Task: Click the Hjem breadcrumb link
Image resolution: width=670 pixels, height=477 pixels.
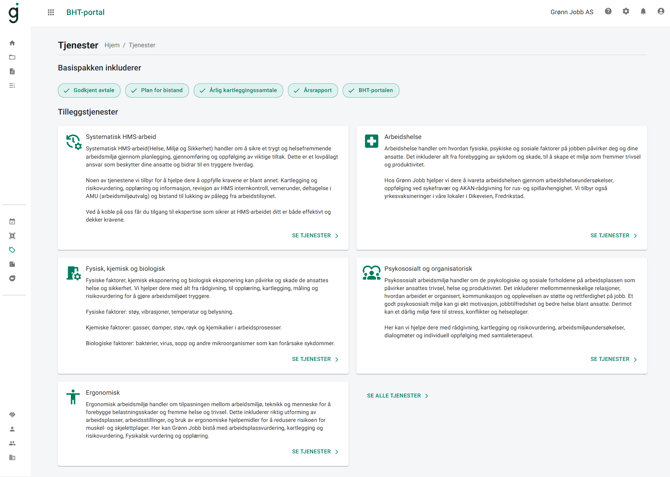Action: point(112,45)
